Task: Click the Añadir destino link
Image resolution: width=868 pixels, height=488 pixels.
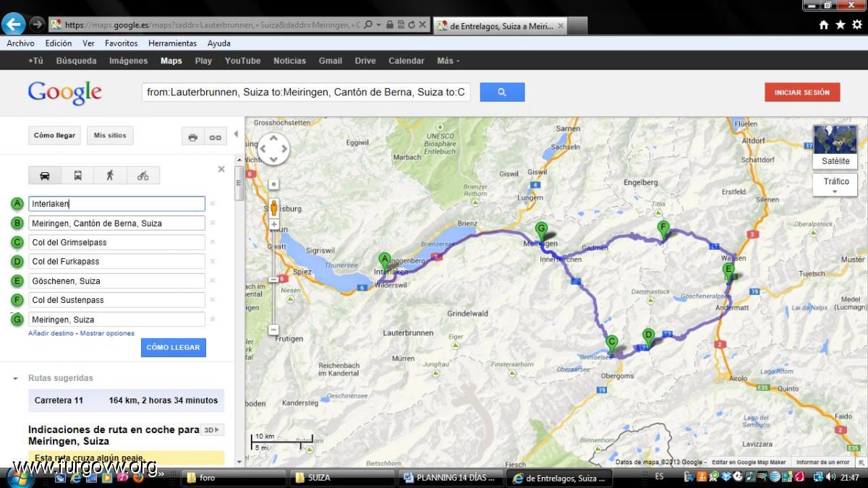Action: click(51, 333)
